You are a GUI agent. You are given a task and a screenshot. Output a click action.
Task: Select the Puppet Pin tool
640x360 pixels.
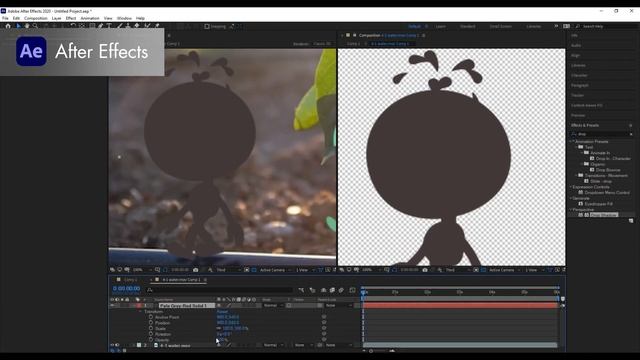[x=157, y=26]
